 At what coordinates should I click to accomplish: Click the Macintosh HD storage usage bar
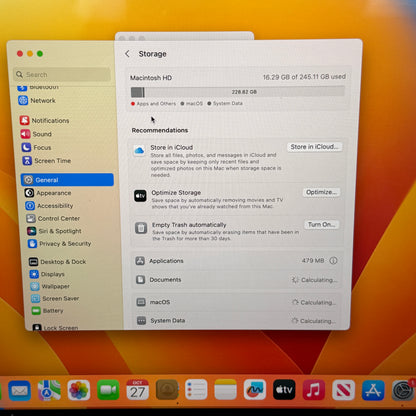238,92
